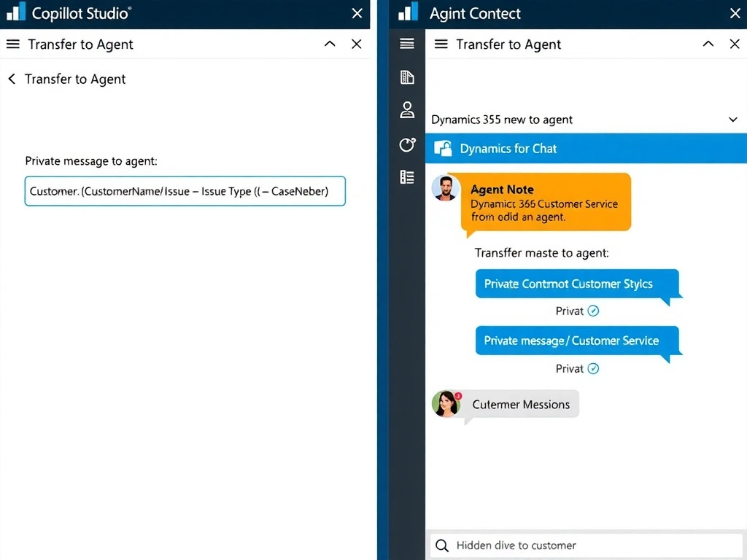
Task: Click Private message / Customer Service bubble
Action: pos(578,341)
